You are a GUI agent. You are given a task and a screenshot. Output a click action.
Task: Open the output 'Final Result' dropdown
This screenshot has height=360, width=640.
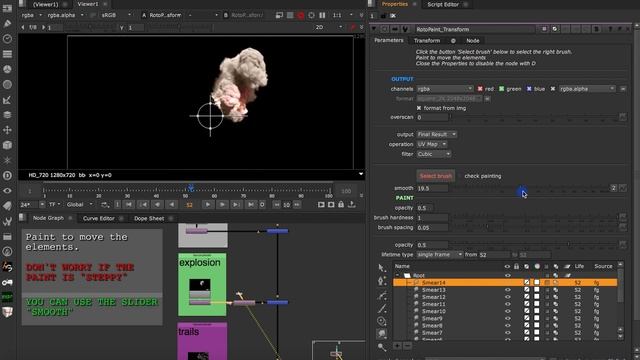437,134
